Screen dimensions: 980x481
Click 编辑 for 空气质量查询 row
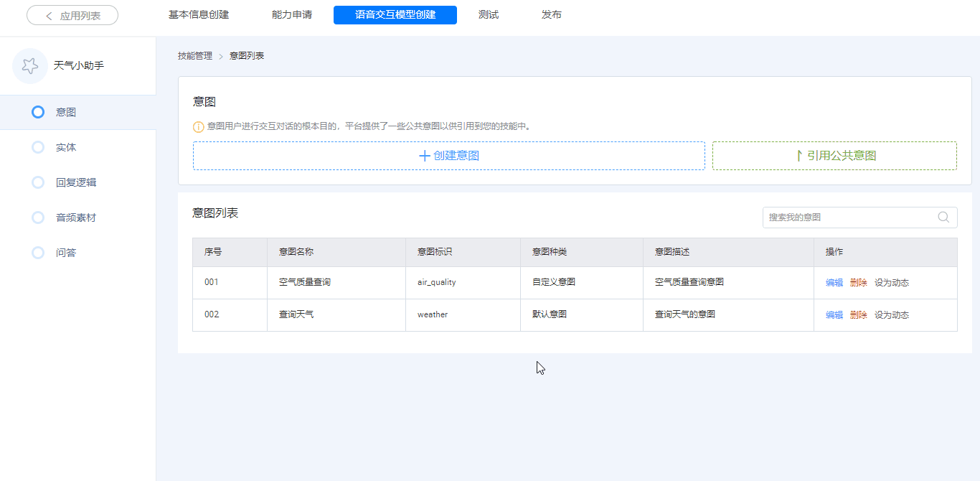[834, 283]
